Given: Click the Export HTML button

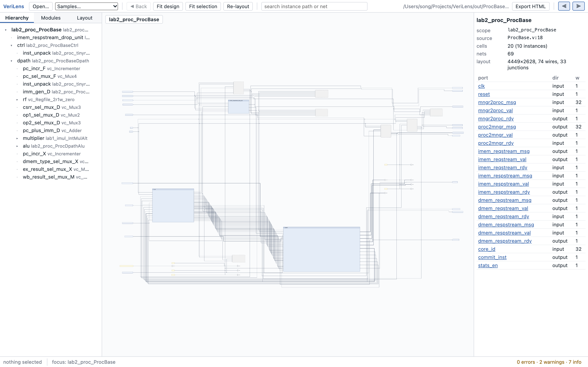Looking at the screenshot, I should click(x=530, y=6).
